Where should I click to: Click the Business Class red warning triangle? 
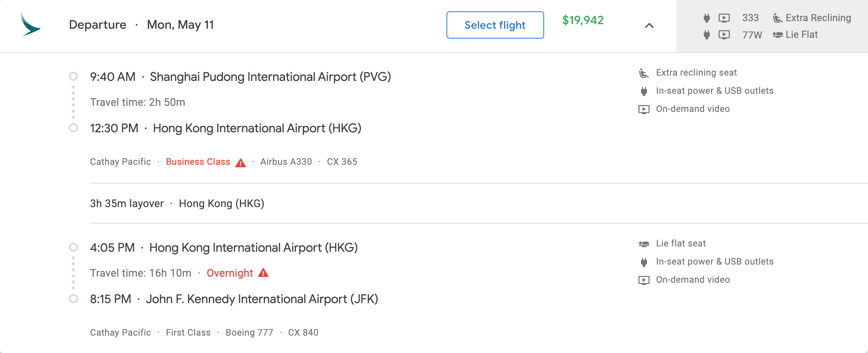(241, 163)
